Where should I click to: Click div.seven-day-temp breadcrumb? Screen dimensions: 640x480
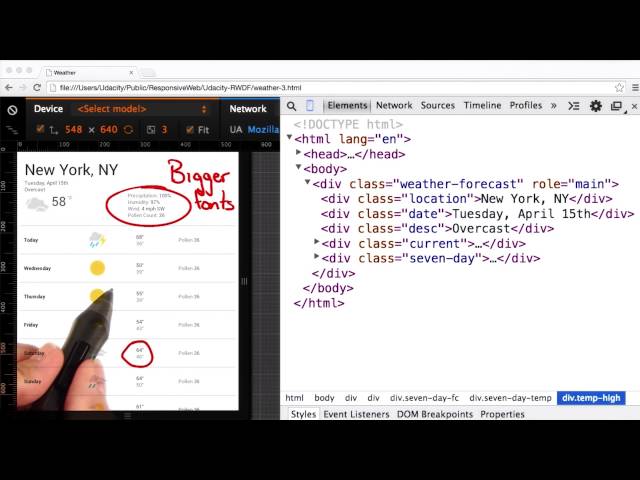click(510, 398)
